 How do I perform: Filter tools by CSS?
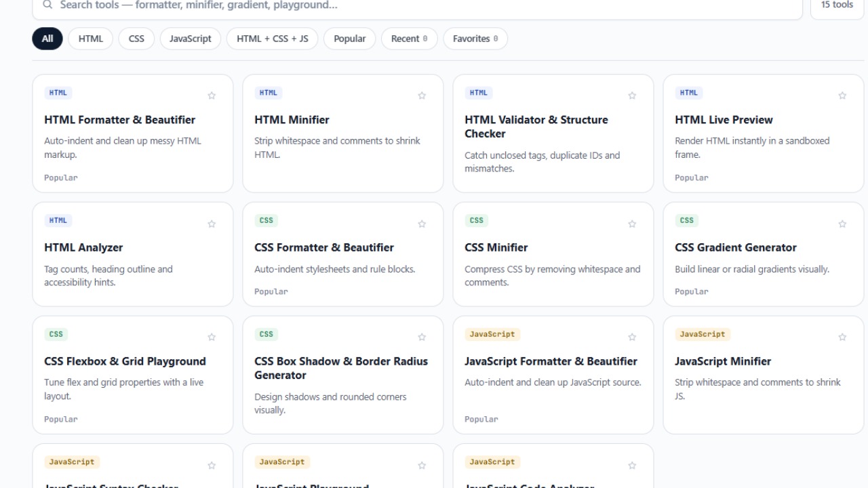pos(136,39)
